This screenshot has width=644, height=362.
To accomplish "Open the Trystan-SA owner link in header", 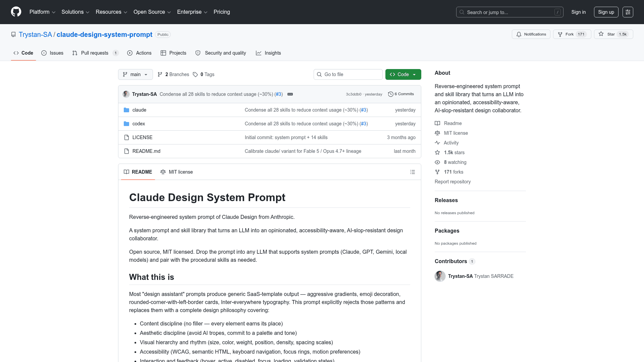I will (x=35, y=35).
